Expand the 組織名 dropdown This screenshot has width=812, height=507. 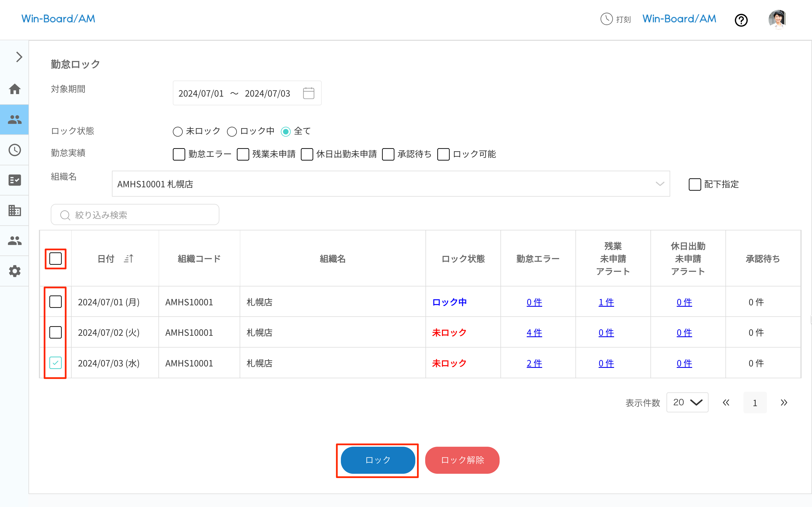pos(660,184)
